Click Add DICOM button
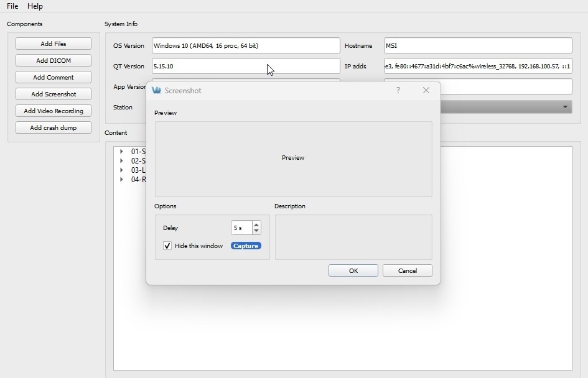 coord(54,61)
